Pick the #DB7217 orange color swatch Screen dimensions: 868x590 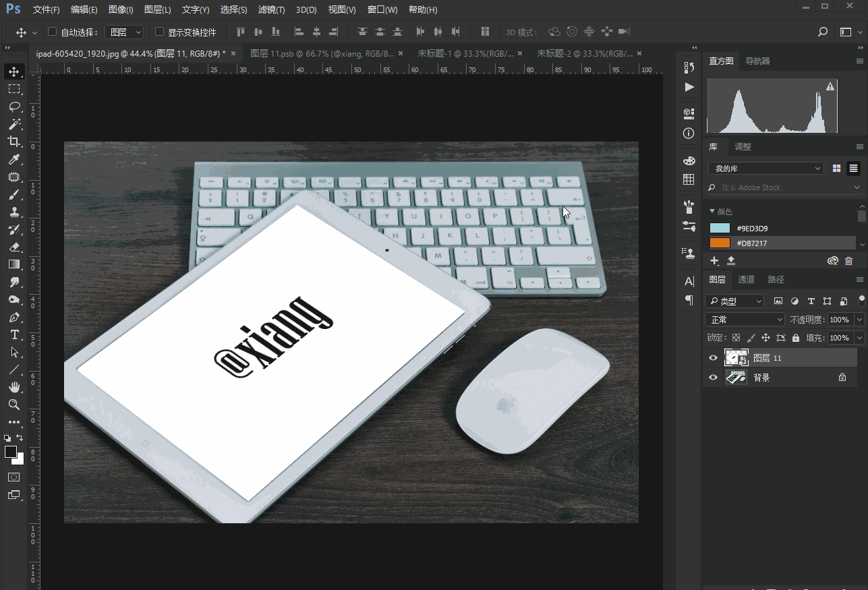720,243
